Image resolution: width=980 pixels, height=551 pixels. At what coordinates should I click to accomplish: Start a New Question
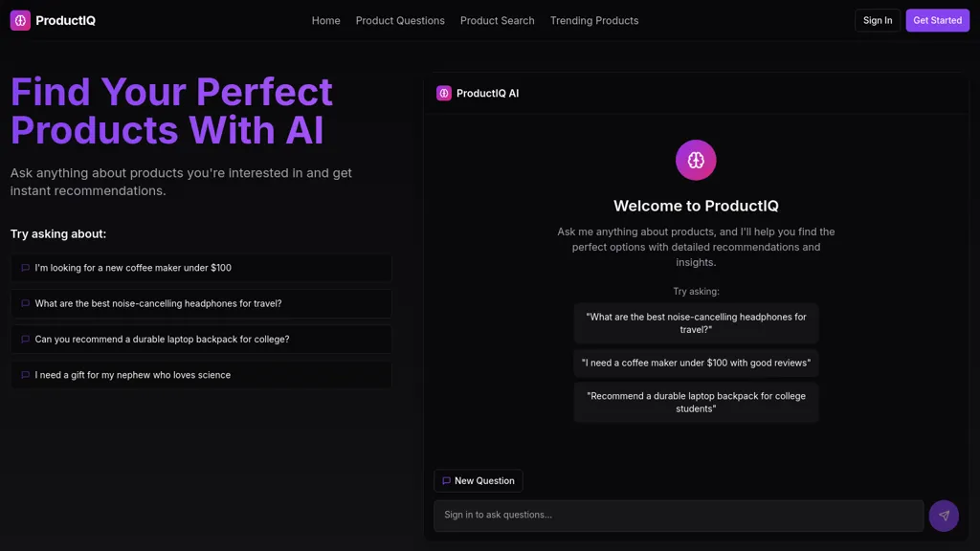coord(479,481)
